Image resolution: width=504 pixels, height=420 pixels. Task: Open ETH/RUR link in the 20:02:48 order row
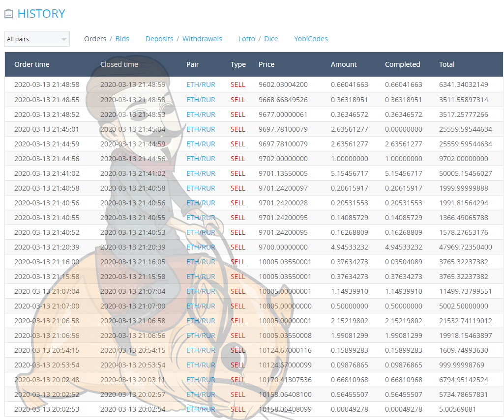tap(201, 380)
